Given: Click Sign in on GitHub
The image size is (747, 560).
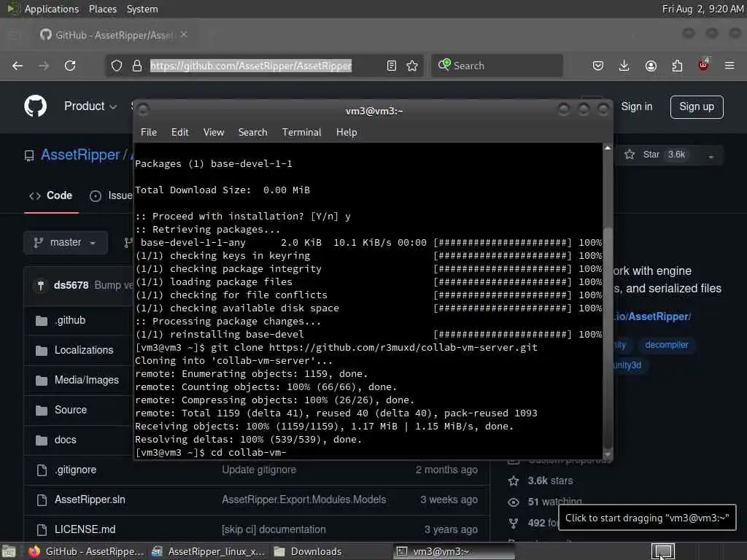Looking at the screenshot, I should (637, 106).
